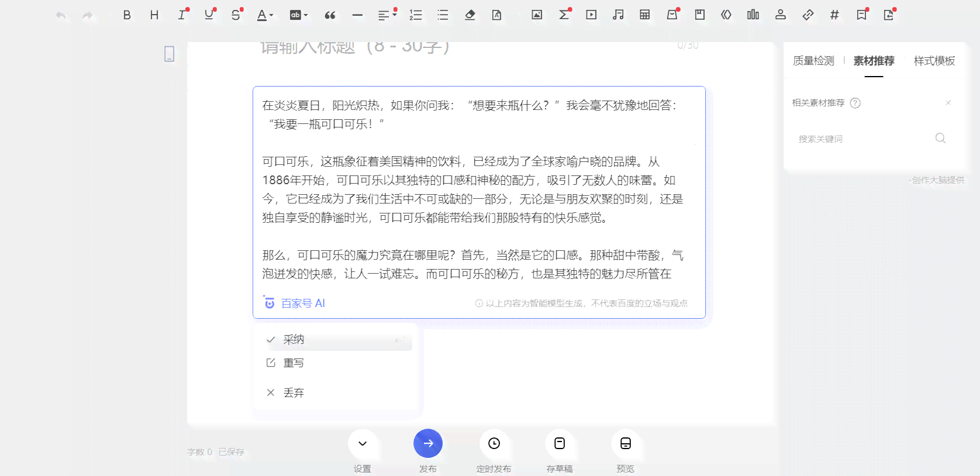Click the 预览 preview button

[626, 443]
